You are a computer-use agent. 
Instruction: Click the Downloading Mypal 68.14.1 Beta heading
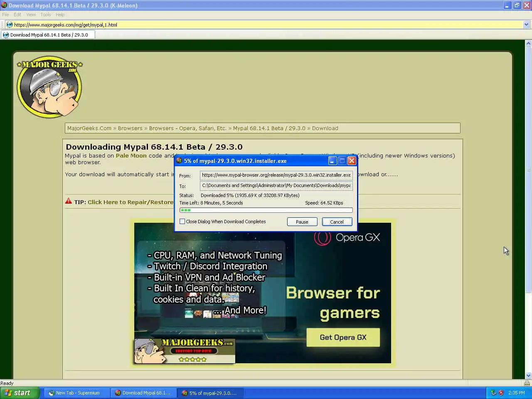pyautogui.click(x=154, y=147)
